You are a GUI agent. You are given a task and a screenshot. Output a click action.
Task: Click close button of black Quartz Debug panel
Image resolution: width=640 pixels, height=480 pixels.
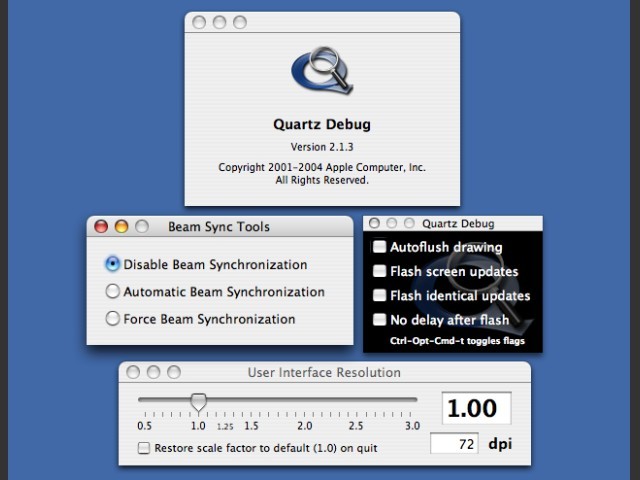(x=374, y=223)
